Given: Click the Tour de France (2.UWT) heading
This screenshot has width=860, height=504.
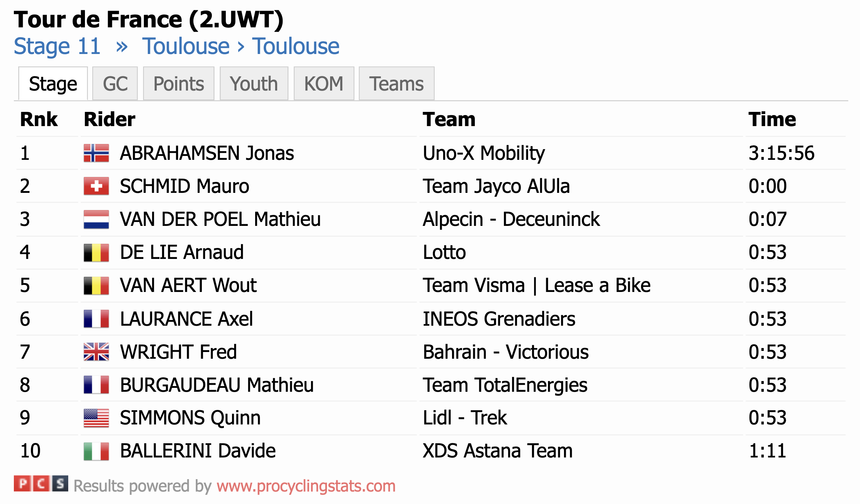Looking at the screenshot, I should pyautogui.click(x=149, y=19).
